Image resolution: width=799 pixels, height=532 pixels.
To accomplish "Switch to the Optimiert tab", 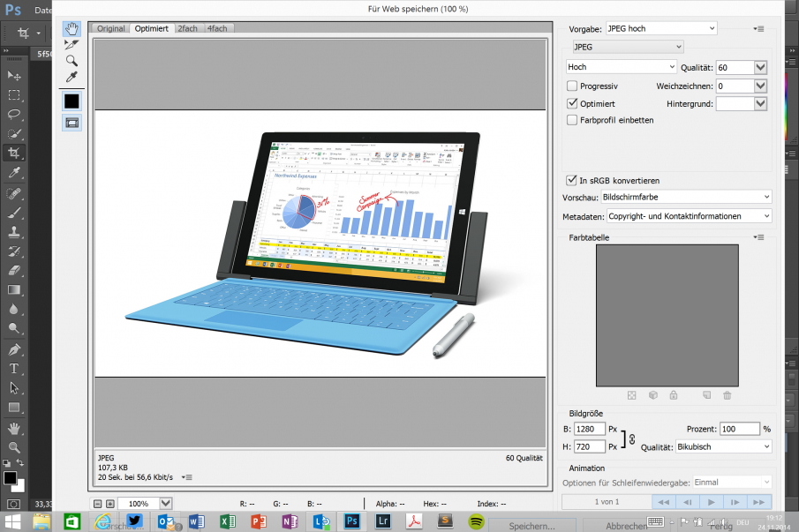I will tap(151, 28).
